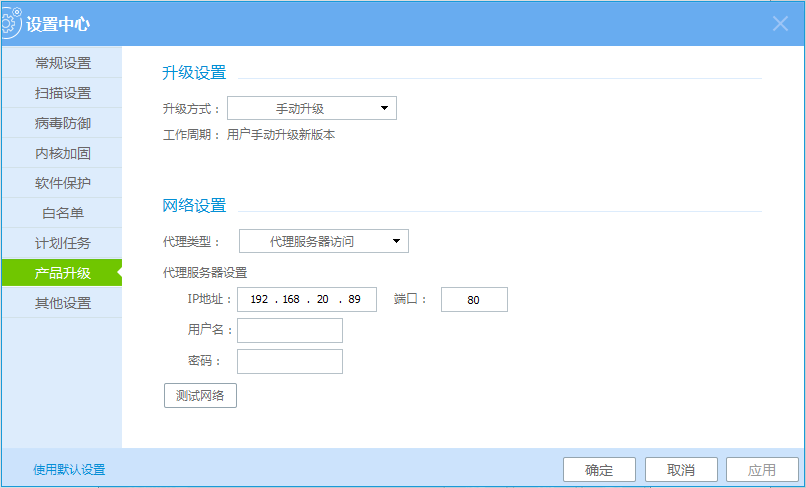
Task: Click the IP地址 input field
Action: pos(306,299)
